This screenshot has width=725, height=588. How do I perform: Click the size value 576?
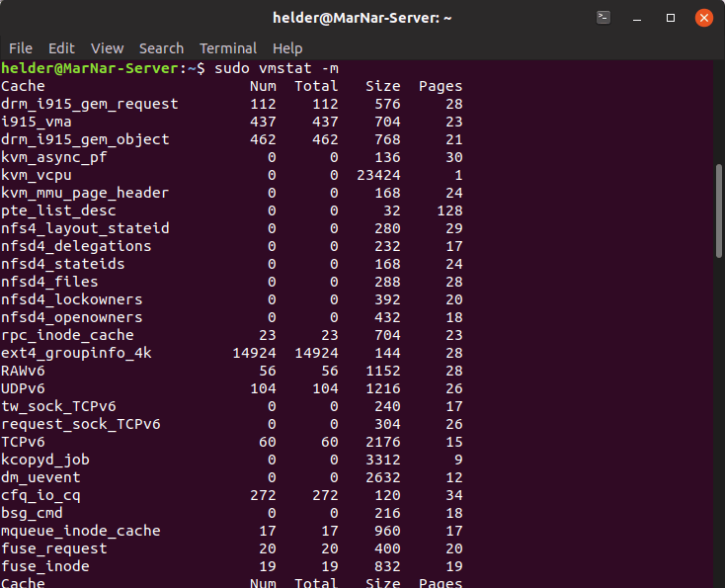(x=387, y=104)
